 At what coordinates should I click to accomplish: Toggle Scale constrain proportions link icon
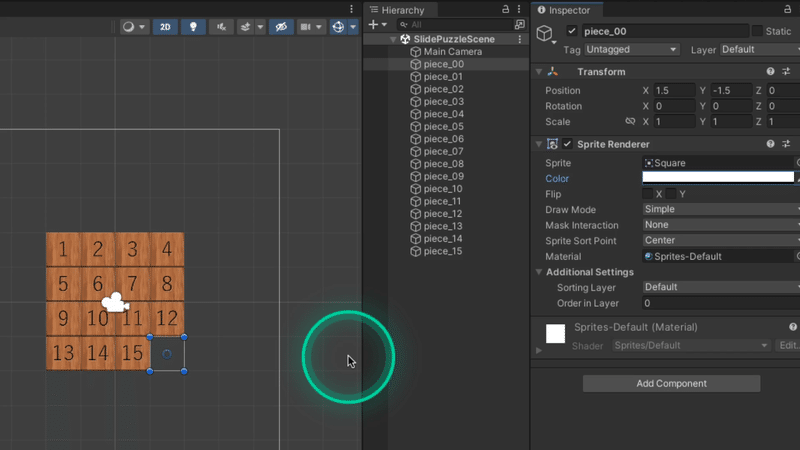click(x=630, y=121)
